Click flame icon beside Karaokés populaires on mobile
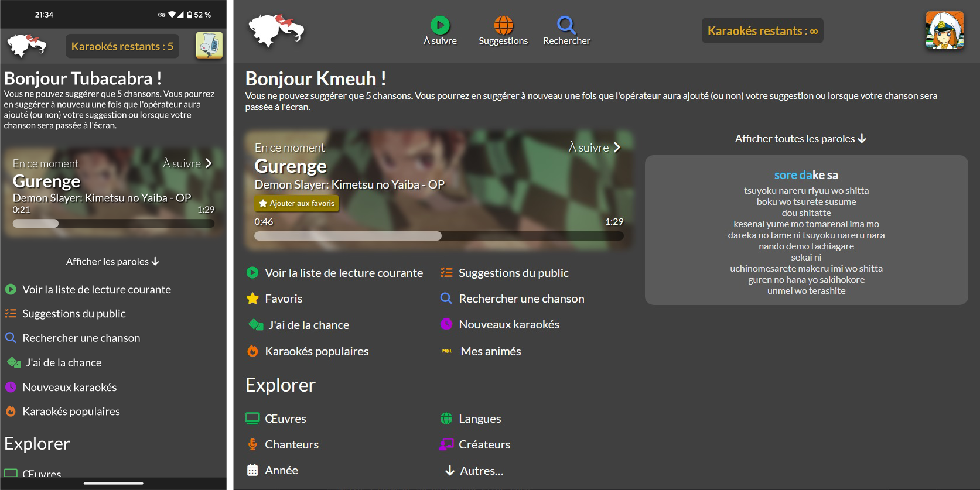The height and width of the screenshot is (490, 980). [11, 411]
